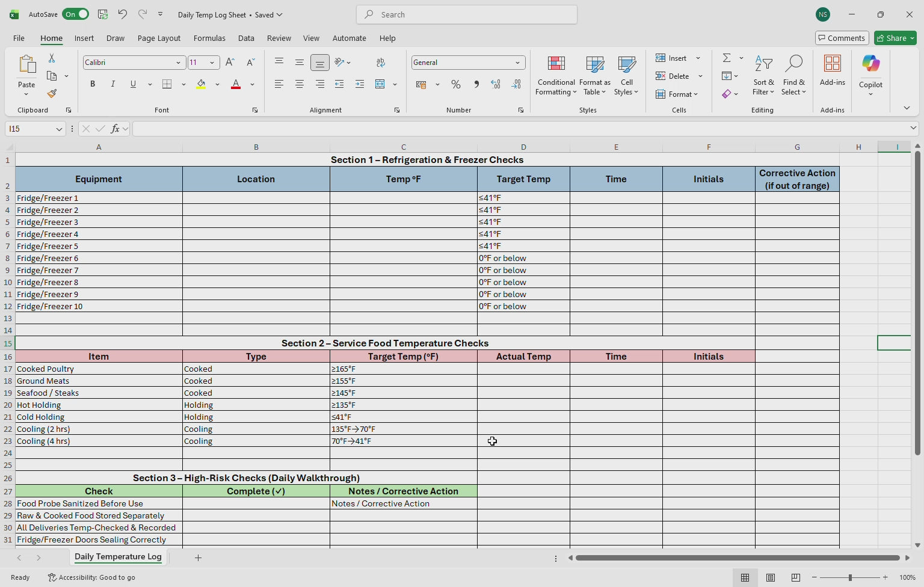Screen dimensions: 924x587
Task: Click the Format Painter brush icon
Action: click(x=52, y=94)
